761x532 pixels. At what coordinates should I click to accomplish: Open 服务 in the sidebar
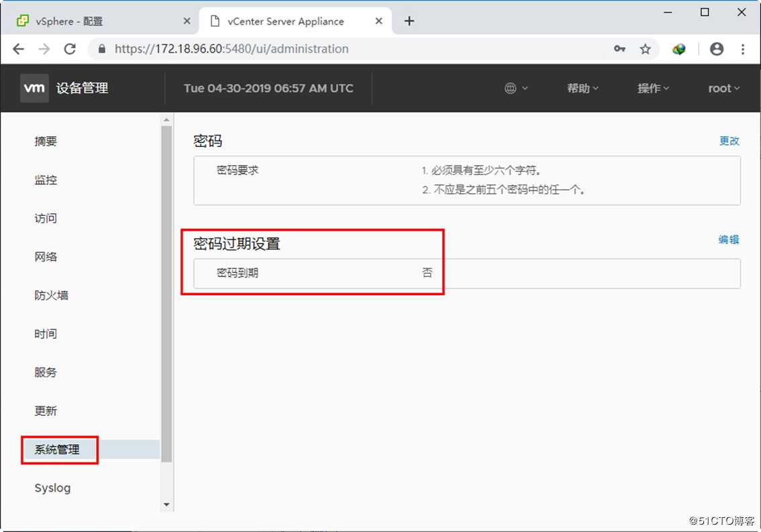pos(46,372)
